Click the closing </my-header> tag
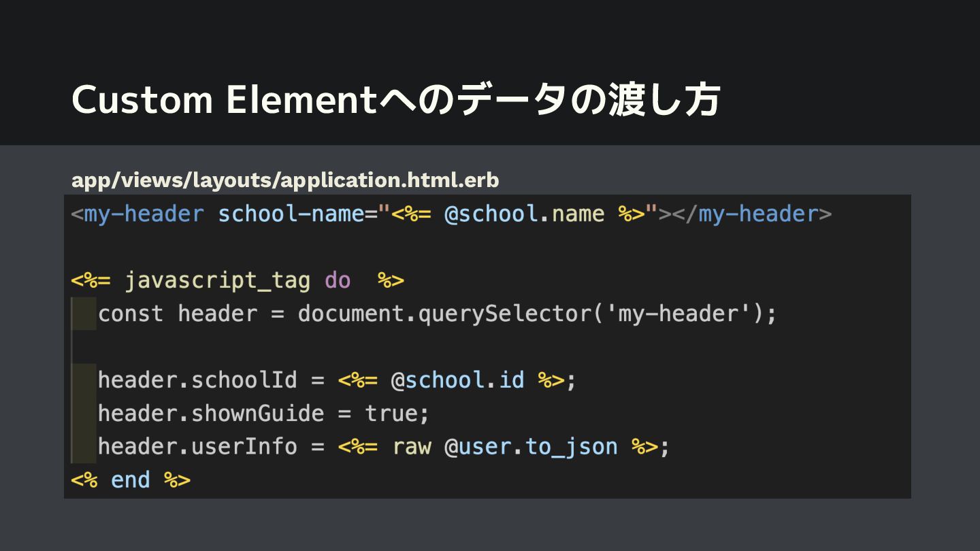The image size is (980, 551). [x=752, y=214]
